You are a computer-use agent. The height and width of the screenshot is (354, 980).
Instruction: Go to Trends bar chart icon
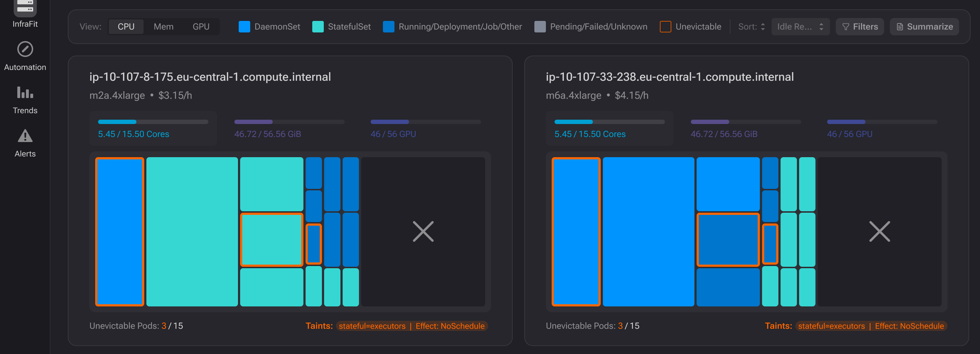coord(25,92)
